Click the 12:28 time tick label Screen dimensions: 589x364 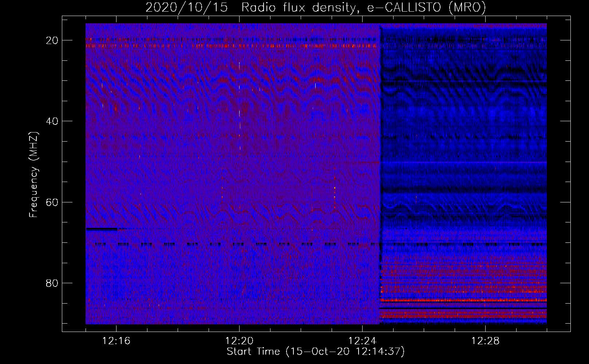click(x=485, y=341)
